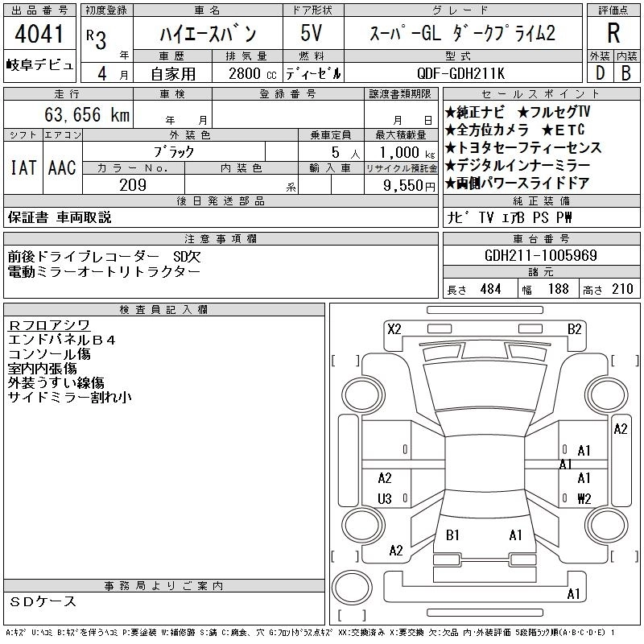Click the 事務局よりご案内 section header
The height and width of the screenshot is (644, 644).
pyautogui.click(x=164, y=586)
